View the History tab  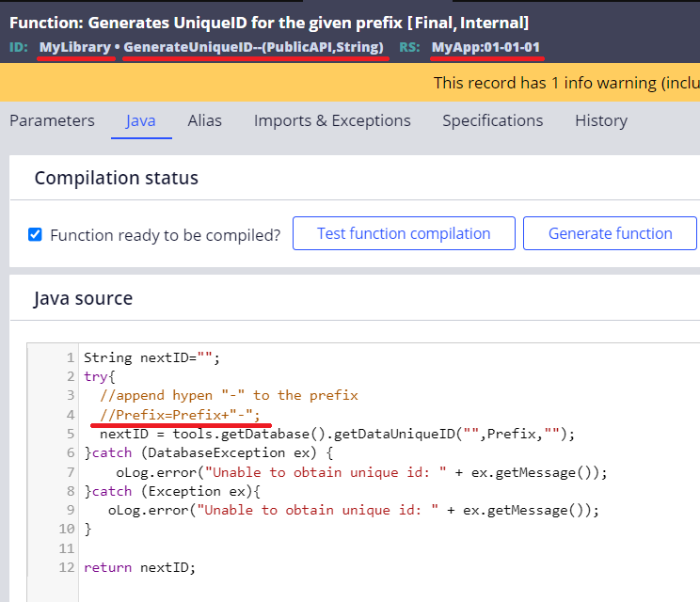(x=600, y=120)
